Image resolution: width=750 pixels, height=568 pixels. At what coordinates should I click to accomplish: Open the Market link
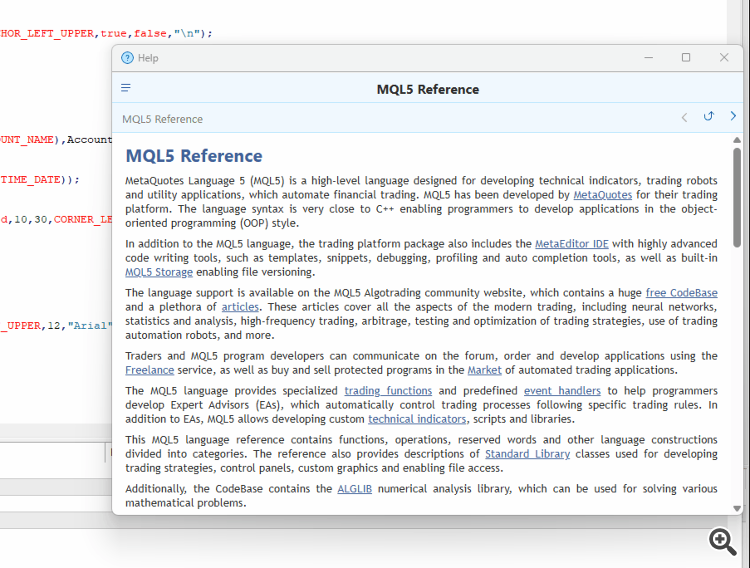pyautogui.click(x=485, y=370)
